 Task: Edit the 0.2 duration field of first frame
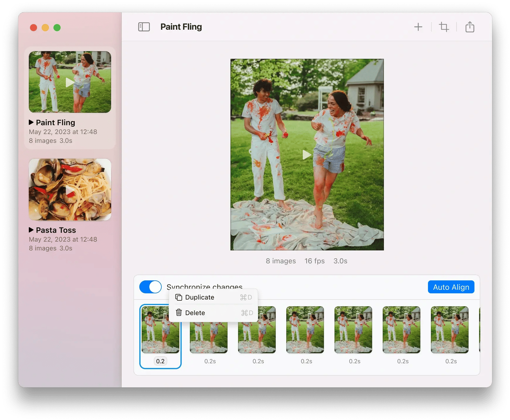pos(160,361)
